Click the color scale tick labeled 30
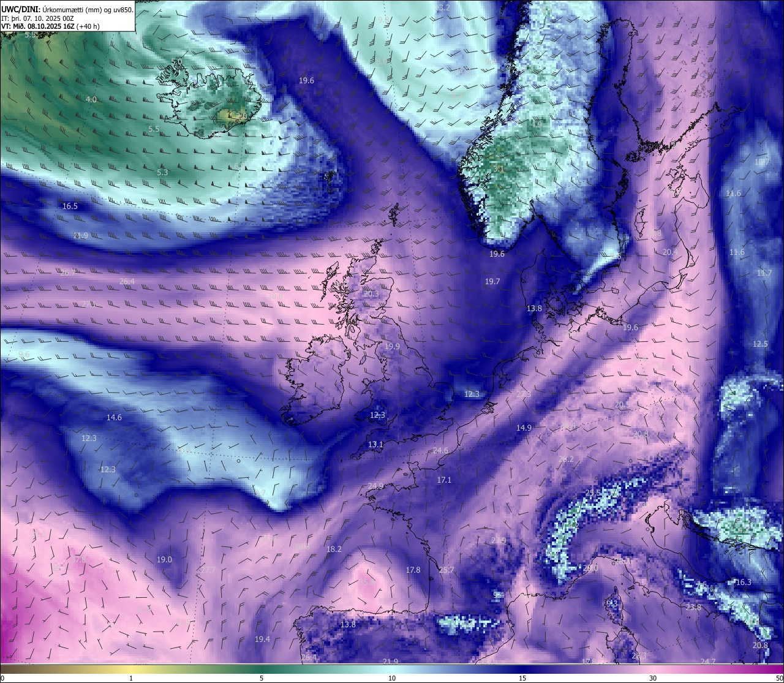 click(x=653, y=678)
